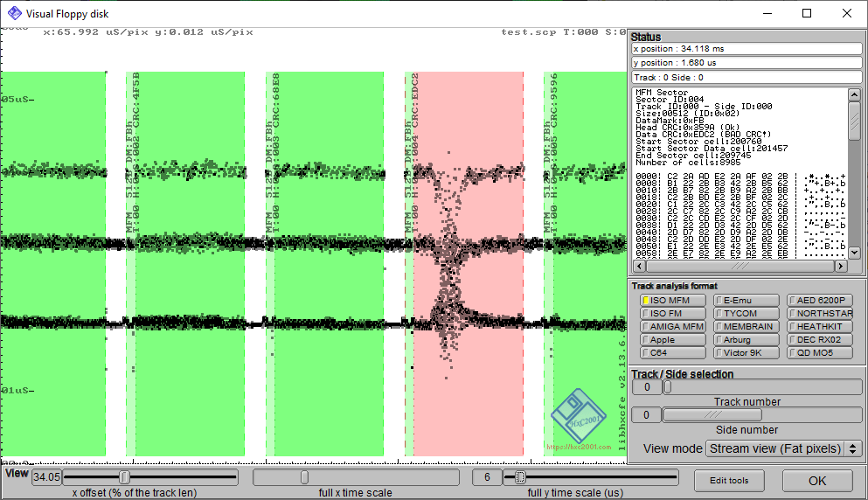The width and height of the screenshot is (868, 500).
Task: Toggle Arburg track analysis format
Action: [746, 340]
